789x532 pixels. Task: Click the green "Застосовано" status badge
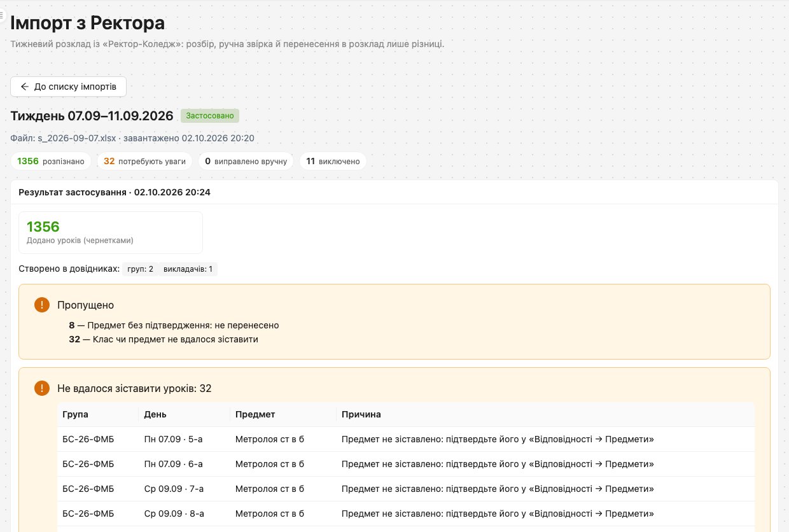pyautogui.click(x=210, y=116)
